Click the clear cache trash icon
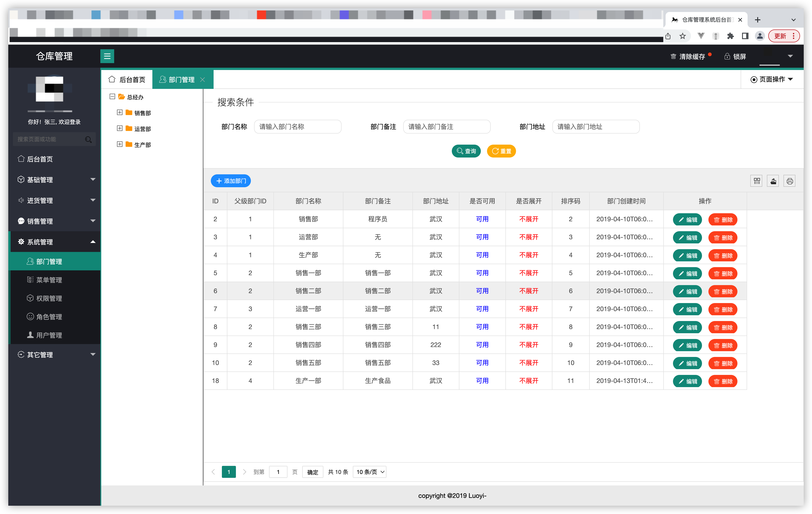 coord(673,56)
